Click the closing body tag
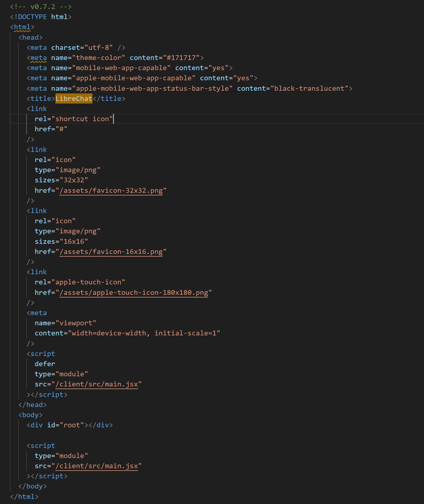424x504 pixels. coord(33,486)
